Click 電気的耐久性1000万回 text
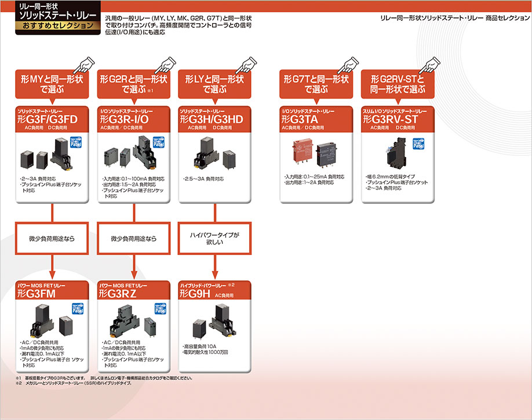Screen dimensions: 532x420 point(205,352)
